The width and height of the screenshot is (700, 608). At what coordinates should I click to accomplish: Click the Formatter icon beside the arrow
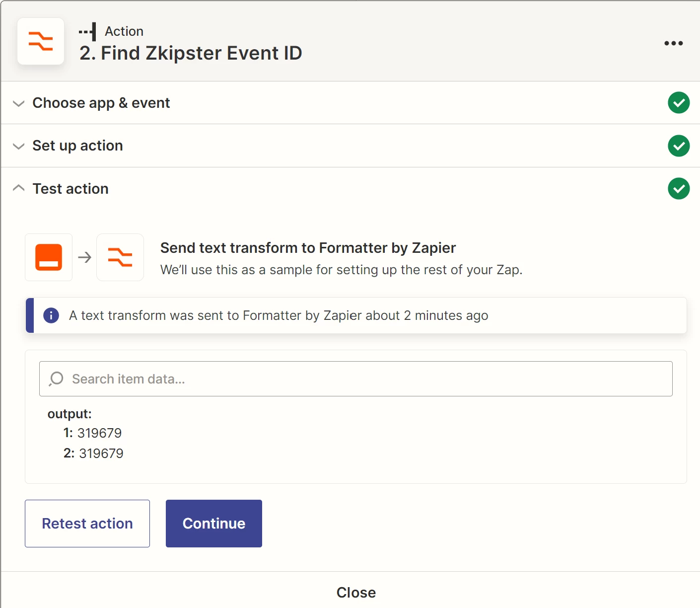pyautogui.click(x=120, y=257)
